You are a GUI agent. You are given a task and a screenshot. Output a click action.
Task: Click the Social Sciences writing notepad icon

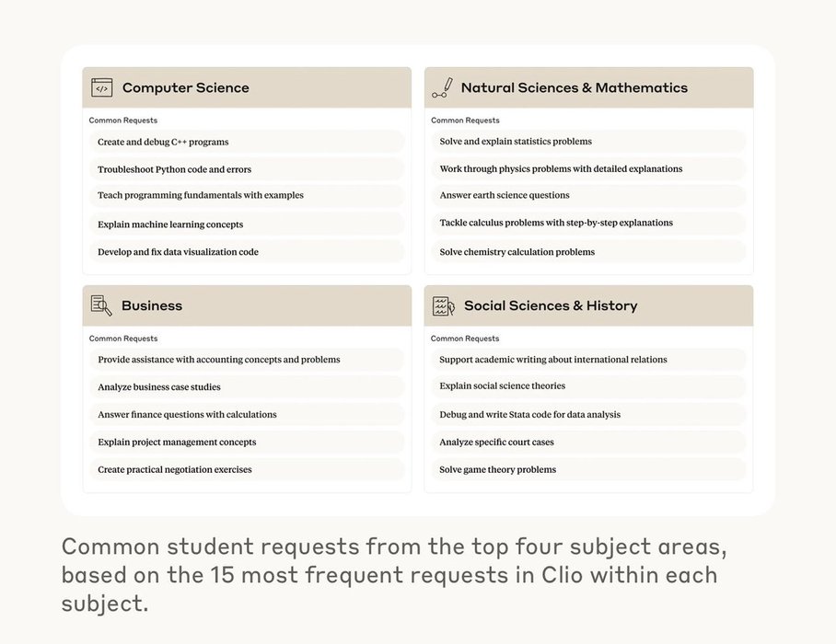[x=443, y=306]
